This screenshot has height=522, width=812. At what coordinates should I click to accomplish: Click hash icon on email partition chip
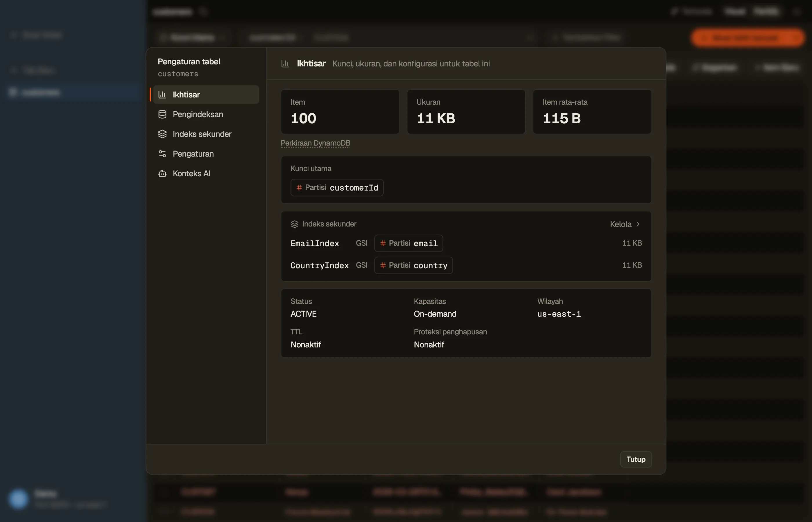click(x=383, y=243)
